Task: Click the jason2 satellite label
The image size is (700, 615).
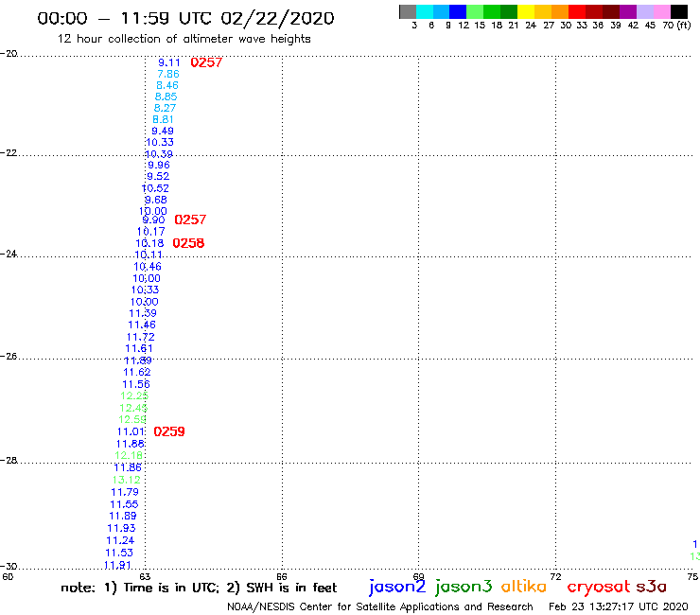Action: click(397, 587)
